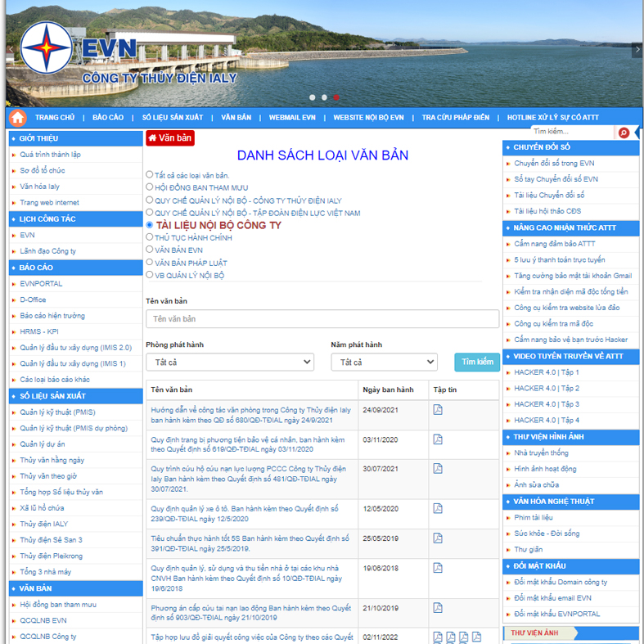Viewport: 644px width, 644px height.
Task: Open 'Cẩm nang đảm bảo ATTT' link
Action: pos(555,244)
